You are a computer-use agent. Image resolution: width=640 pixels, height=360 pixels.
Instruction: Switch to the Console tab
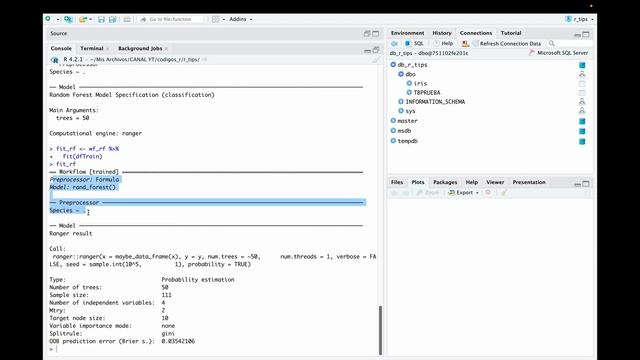61,48
